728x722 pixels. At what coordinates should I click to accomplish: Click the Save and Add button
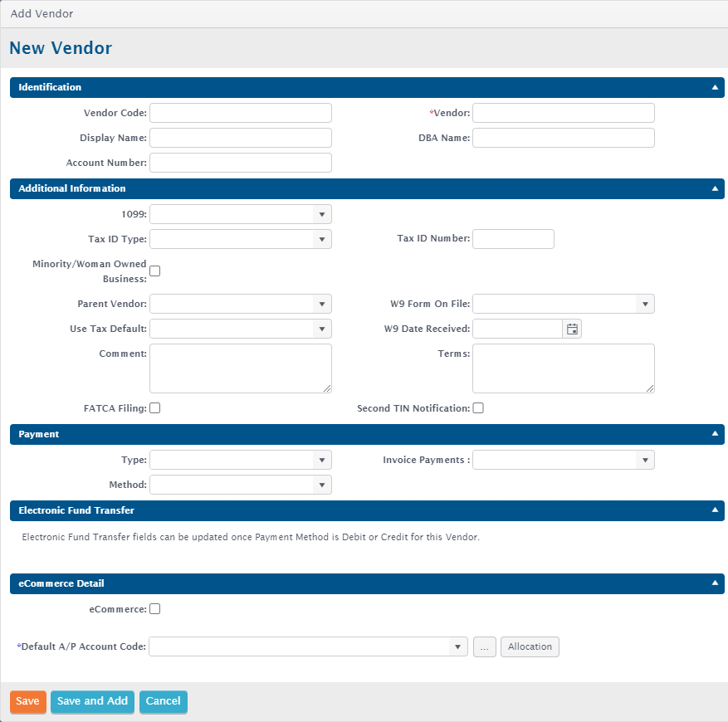coord(92,701)
